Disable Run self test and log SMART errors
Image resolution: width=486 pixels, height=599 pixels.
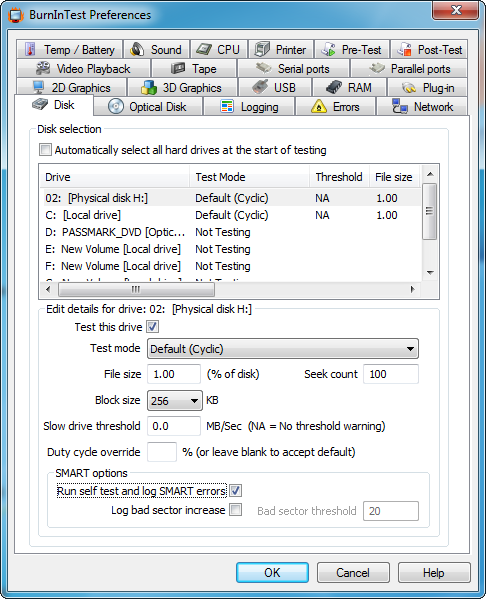pos(235,491)
